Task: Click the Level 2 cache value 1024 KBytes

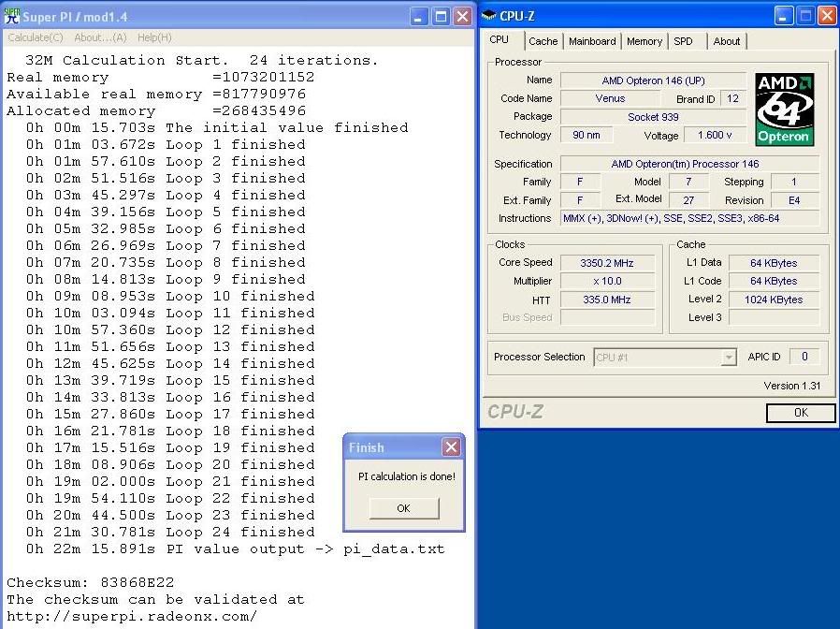Action: tap(774, 300)
